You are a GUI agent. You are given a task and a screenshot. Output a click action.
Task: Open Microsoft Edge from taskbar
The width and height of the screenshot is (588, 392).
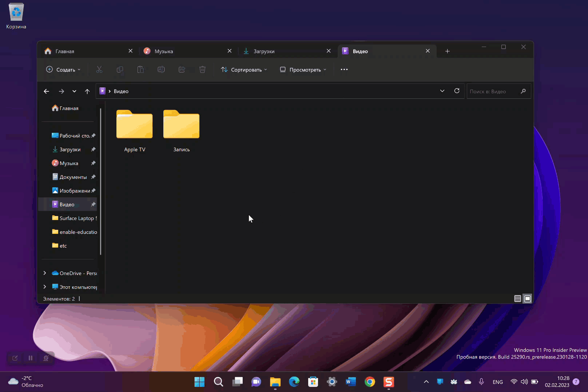click(294, 382)
